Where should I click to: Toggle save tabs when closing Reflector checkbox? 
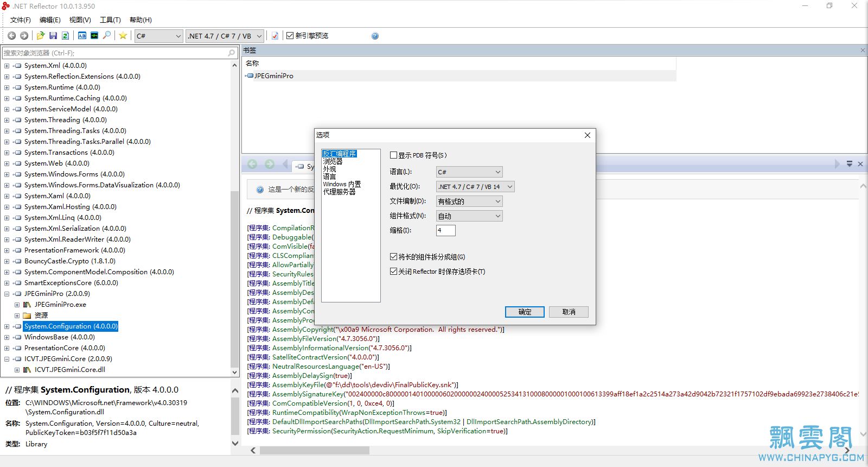[393, 272]
